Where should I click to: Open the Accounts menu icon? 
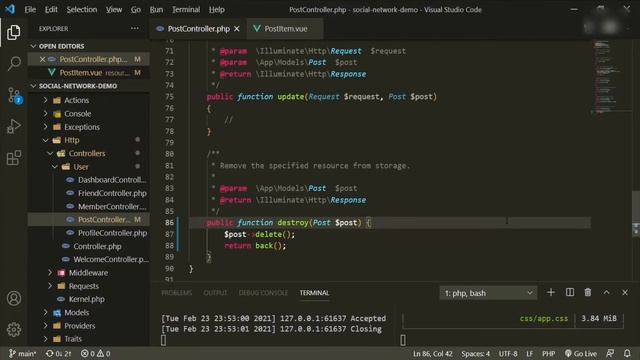click(x=14, y=298)
